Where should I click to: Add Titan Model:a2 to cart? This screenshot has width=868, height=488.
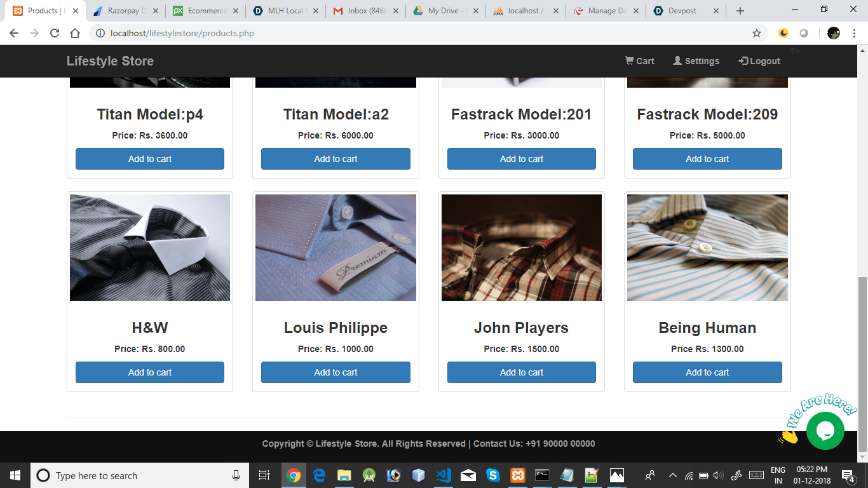[x=336, y=159]
